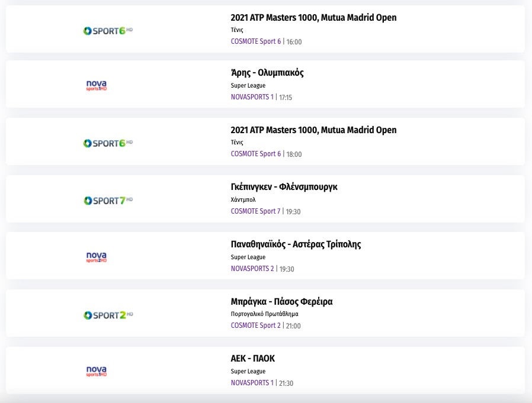Click the COSMOTE Sport 7 channel link

pyautogui.click(x=256, y=211)
